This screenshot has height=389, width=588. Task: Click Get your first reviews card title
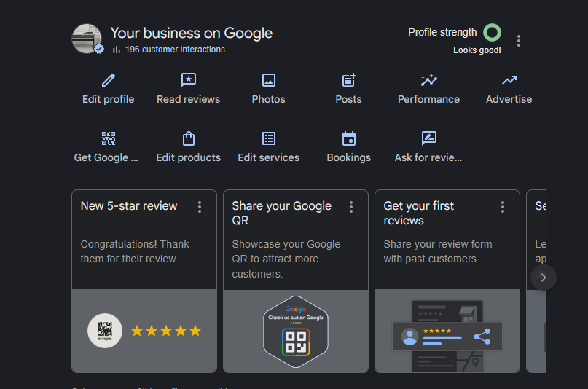coord(418,213)
